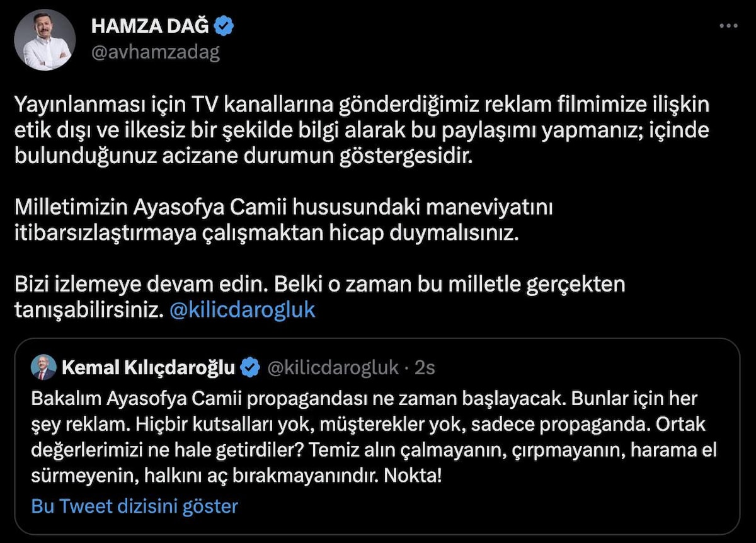This screenshot has width=756, height=543.
Task: Open the HAMZA DAĞ display name link
Action: (x=150, y=26)
